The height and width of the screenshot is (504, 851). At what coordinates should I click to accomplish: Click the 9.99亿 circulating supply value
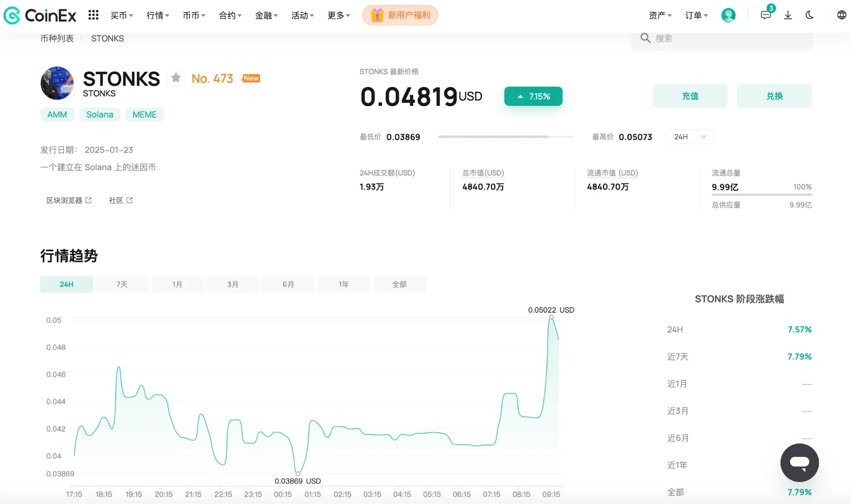click(725, 187)
